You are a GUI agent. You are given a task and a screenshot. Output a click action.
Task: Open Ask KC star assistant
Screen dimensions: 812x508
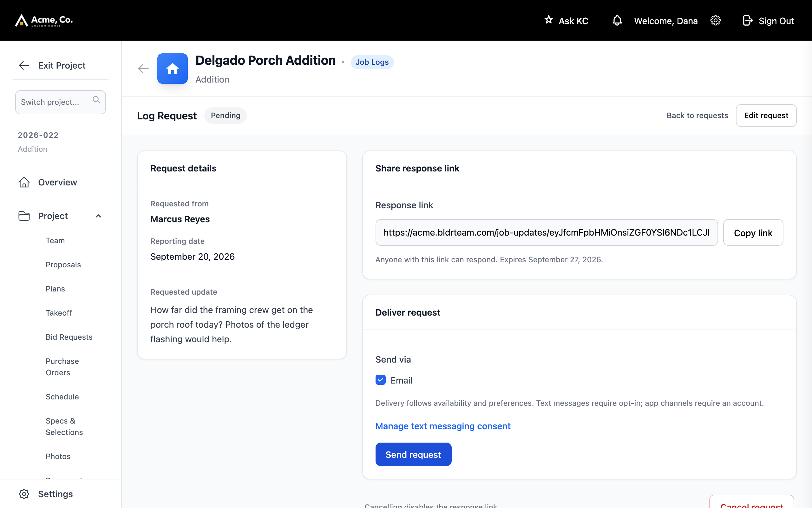pyautogui.click(x=566, y=21)
